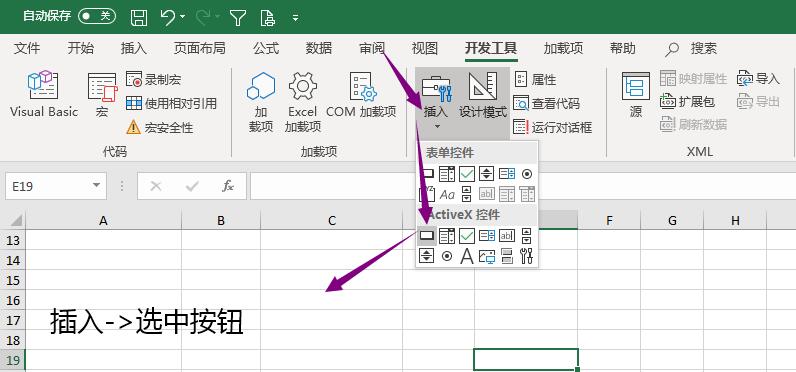Switch to the 视图 View tab
The image size is (796, 372).
pos(425,48)
